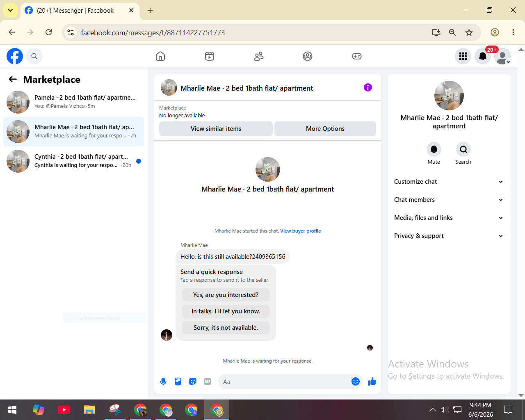Click the sender avatar beside the quick responses
Screen dimensions: 525x420
(x=167, y=335)
